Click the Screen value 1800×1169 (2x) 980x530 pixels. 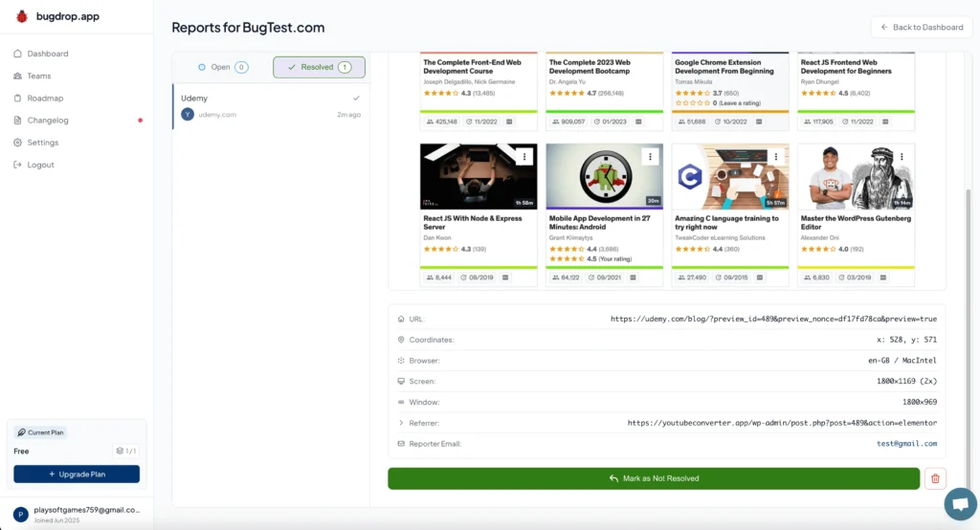coord(907,382)
